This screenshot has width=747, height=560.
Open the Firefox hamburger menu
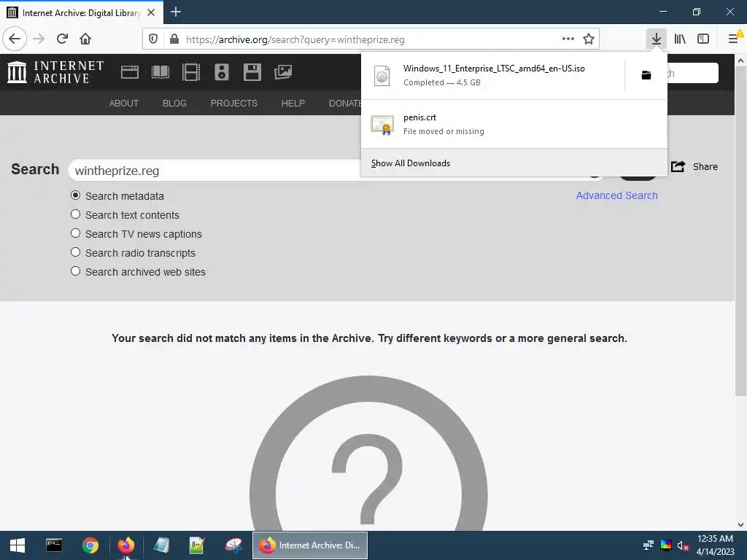click(734, 39)
